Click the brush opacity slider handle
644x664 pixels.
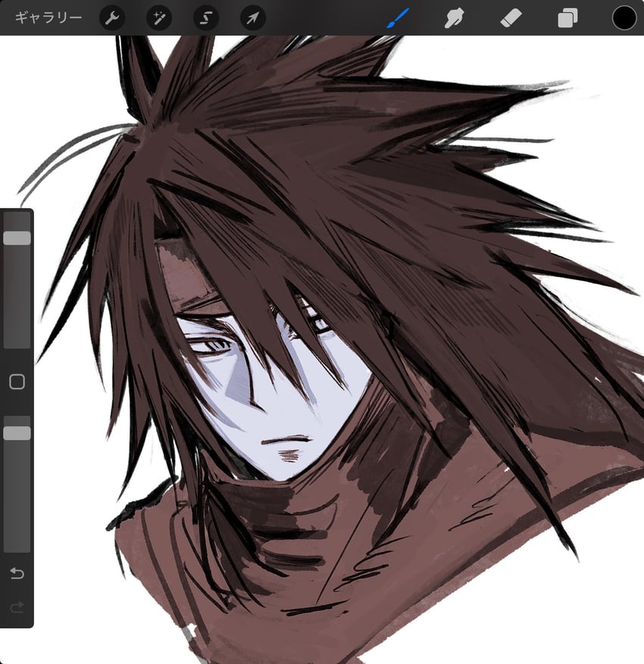[x=17, y=433]
